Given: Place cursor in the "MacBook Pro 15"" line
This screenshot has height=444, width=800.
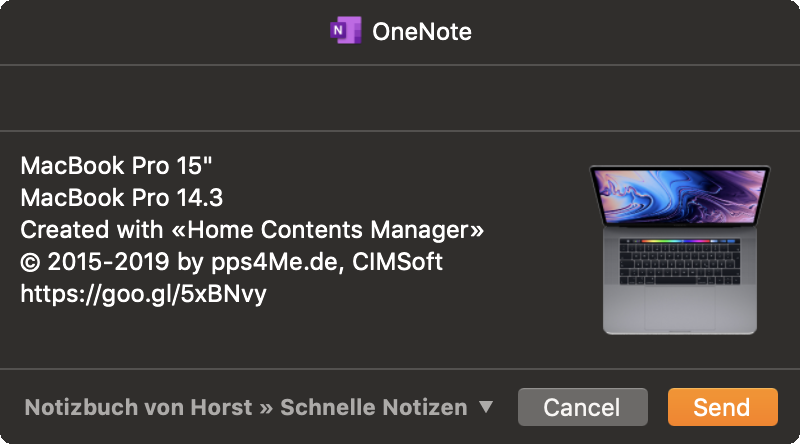Looking at the screenshot, I should [116, 165].
